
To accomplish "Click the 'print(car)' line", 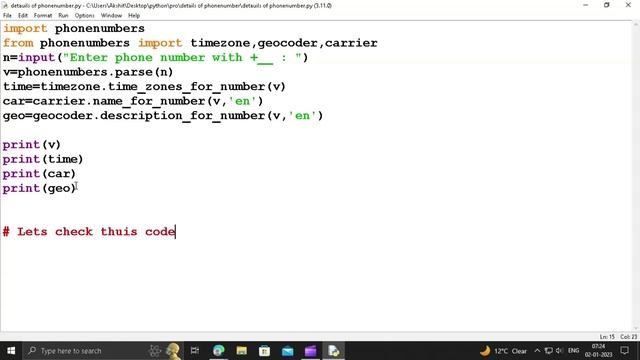I will 39,174.
